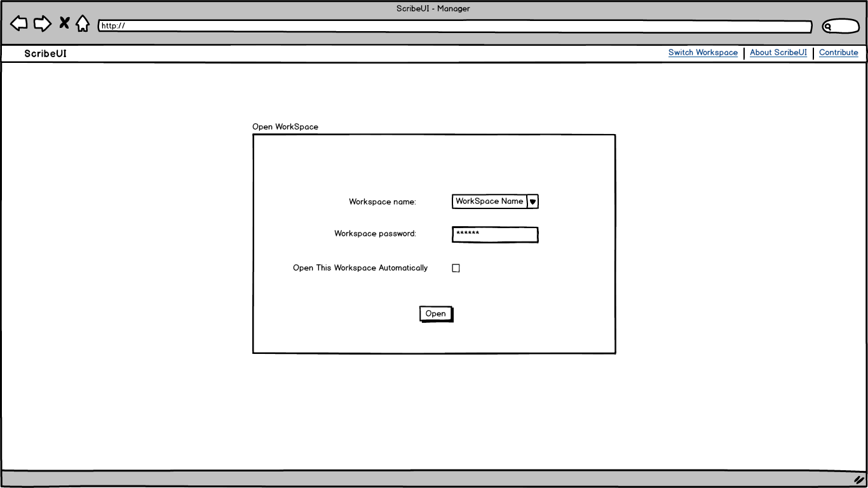Click the stop loading X icon
This screenshot has width=868, height=488.
(x=64, y=24)
